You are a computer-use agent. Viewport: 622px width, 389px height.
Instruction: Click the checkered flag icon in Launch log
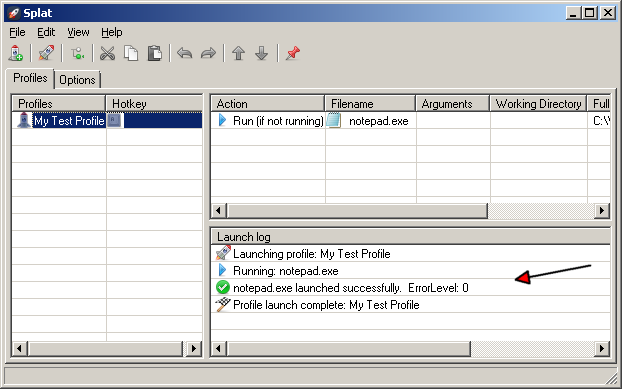[x=223, y=305]
